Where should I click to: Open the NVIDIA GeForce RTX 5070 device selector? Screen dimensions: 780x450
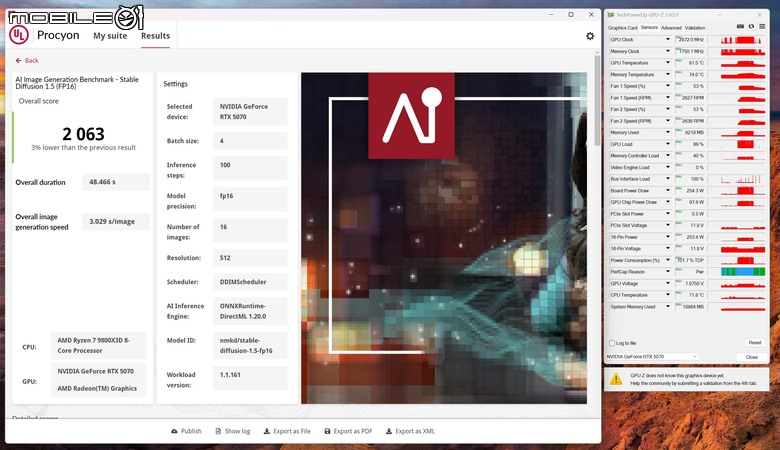click(652, 357)
